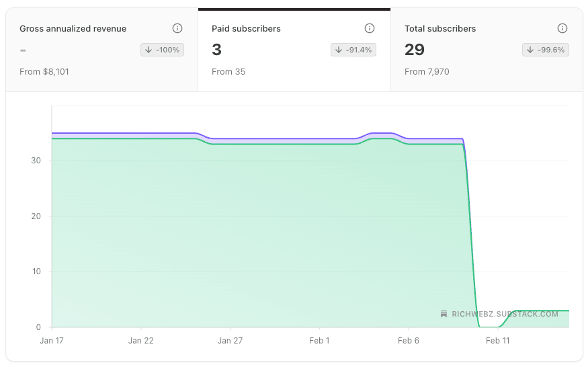This screenshot has height=367, width=588.
Task: Click the -100% change badge
Action: 163,50
